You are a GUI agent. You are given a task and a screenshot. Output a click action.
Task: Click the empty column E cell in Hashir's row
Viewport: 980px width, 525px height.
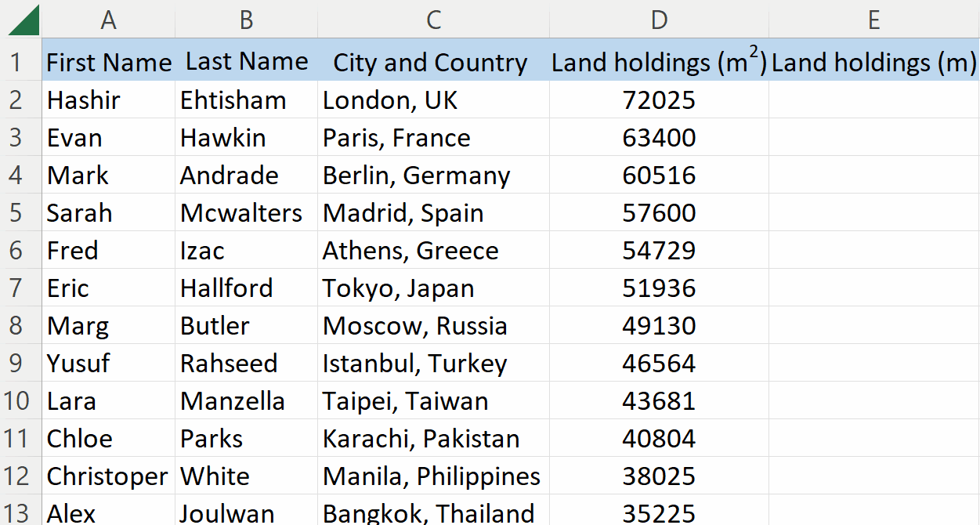click(874, 100)
